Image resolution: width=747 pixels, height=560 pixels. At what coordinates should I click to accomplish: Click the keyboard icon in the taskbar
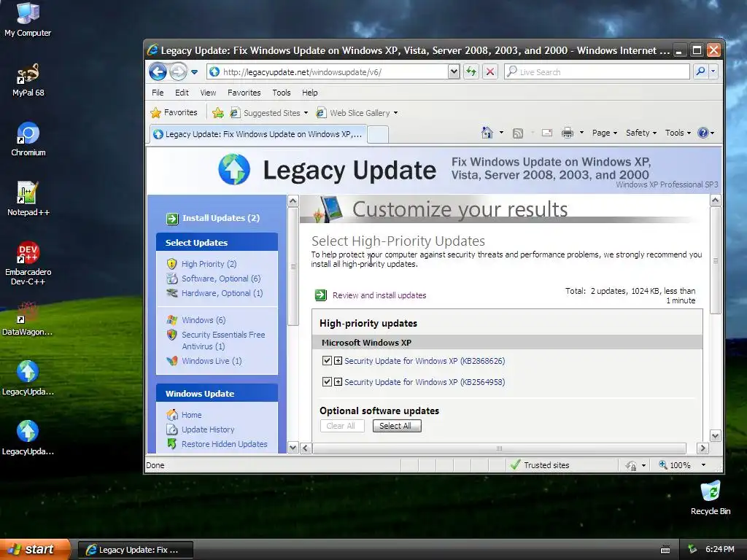665,550
